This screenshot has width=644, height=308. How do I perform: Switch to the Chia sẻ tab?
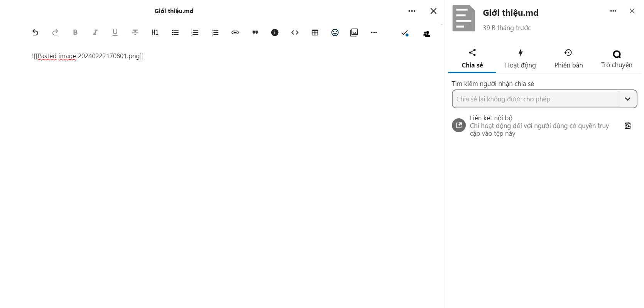click(x=472, y=59)
